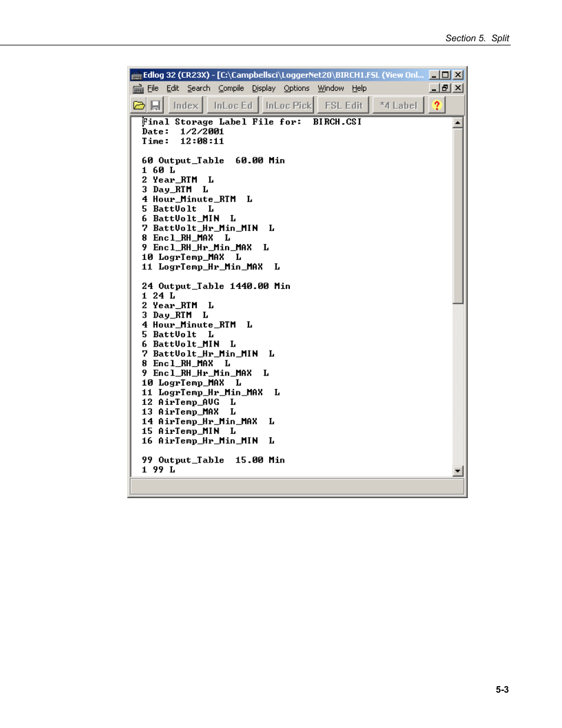Close the BIRCH1.FSL document window
Screen dimensions: 562x728
tap(458, 88)
